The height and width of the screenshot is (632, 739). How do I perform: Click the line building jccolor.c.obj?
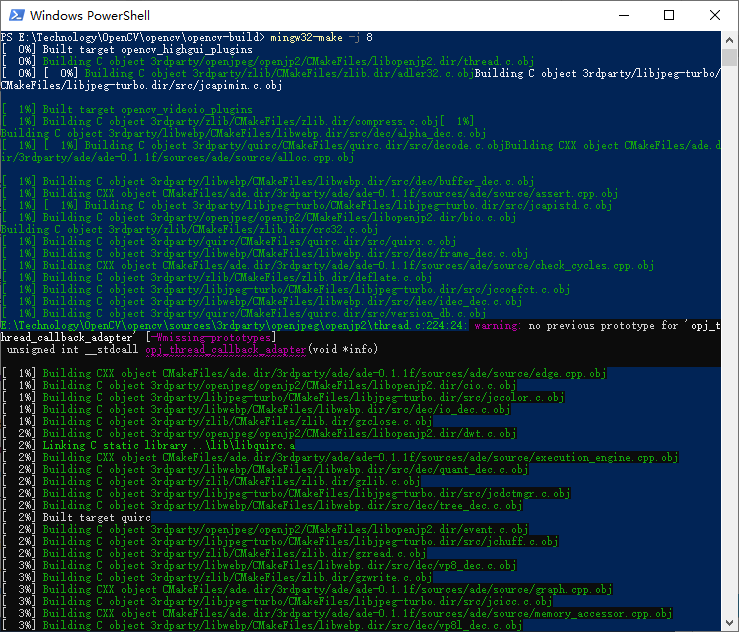coord(282,397)
